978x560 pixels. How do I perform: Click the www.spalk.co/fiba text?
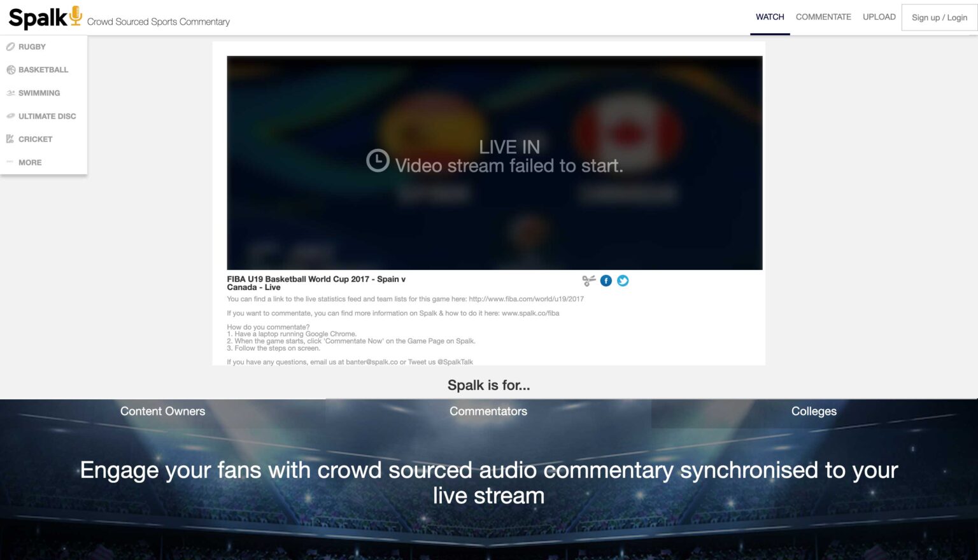(530, 313)
